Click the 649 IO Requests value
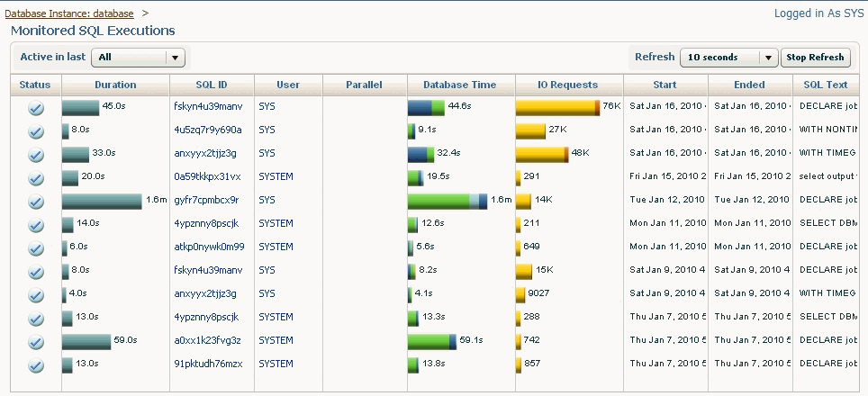The image size is (868, 396). point(531,246)
